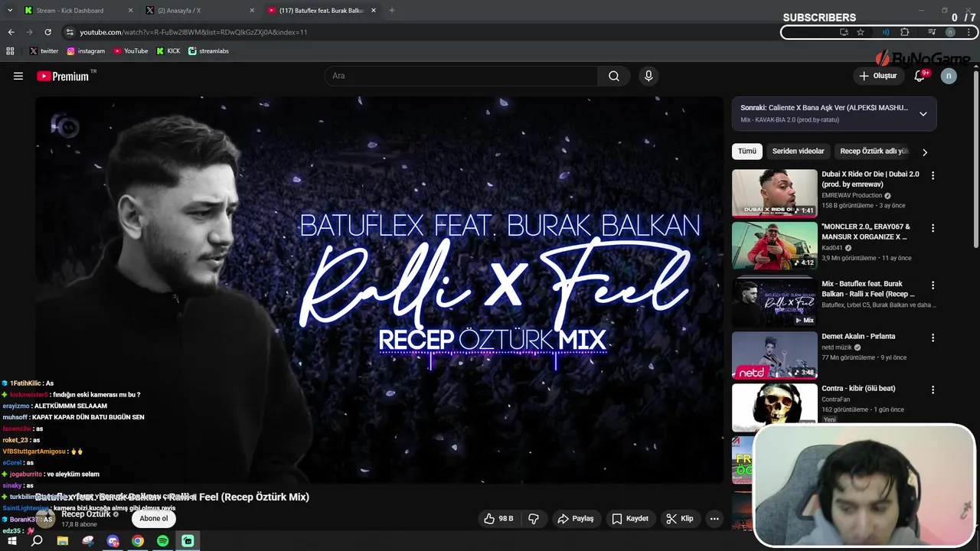This screenshot has width=980, height=551.
Task: Create clip with Klip button
Action: point(680,519)
